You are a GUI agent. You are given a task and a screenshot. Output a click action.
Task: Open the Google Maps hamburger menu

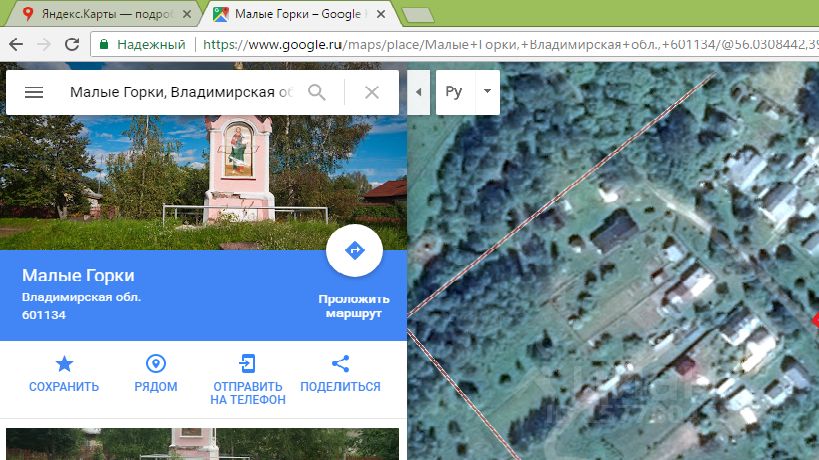[x=34, y=92]
